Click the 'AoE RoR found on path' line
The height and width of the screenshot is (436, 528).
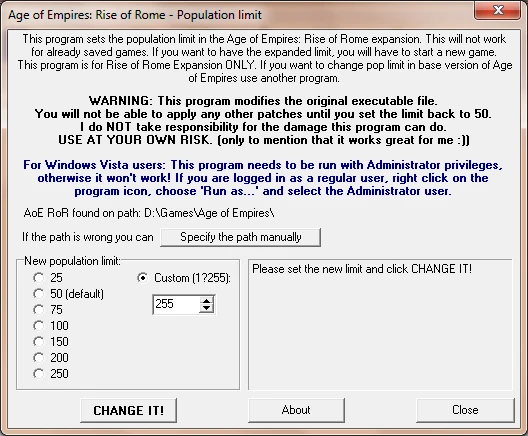coord(149,213)
